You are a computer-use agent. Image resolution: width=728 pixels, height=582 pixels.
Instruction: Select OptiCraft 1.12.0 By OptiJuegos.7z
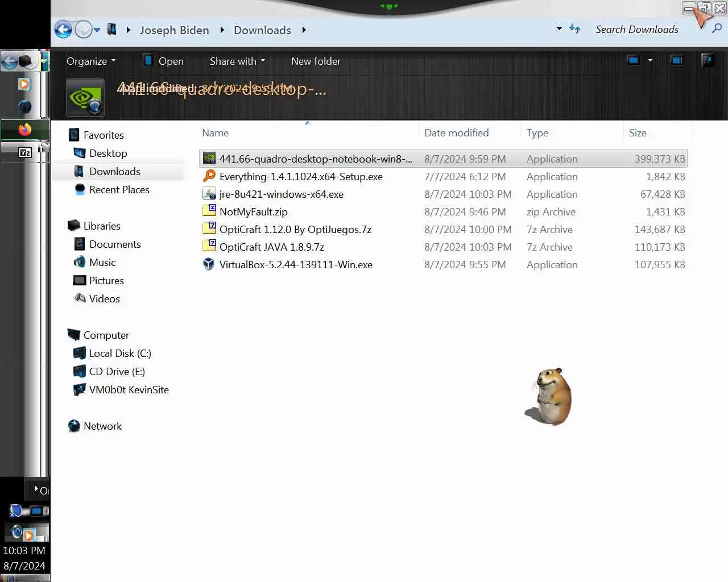(x=444, y=229)
